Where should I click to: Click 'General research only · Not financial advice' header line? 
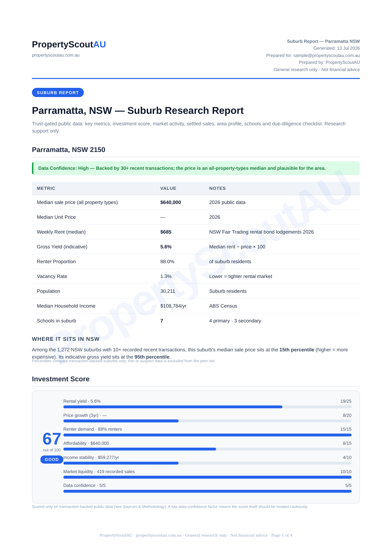tap(317, 69)
